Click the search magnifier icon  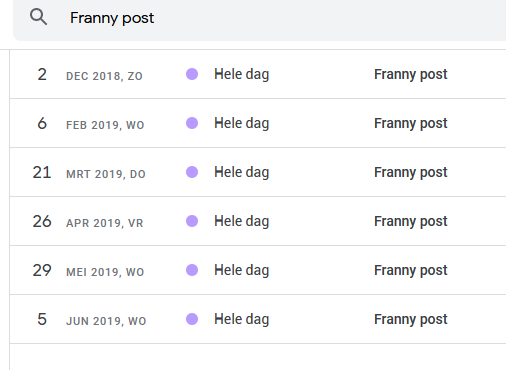[x=38, y=17]
